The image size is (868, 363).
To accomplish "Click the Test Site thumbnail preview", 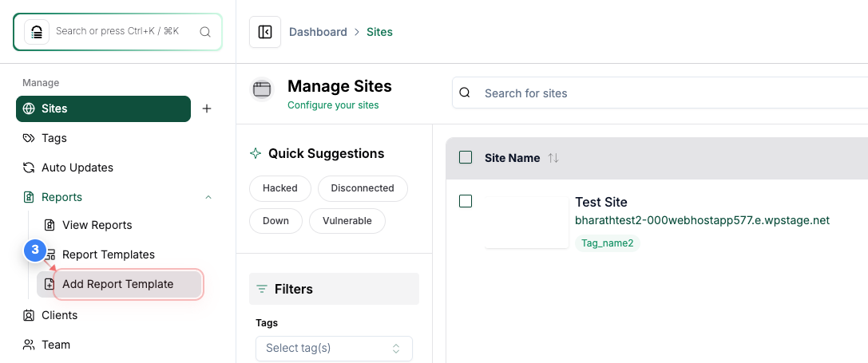I will coord(527,223).
